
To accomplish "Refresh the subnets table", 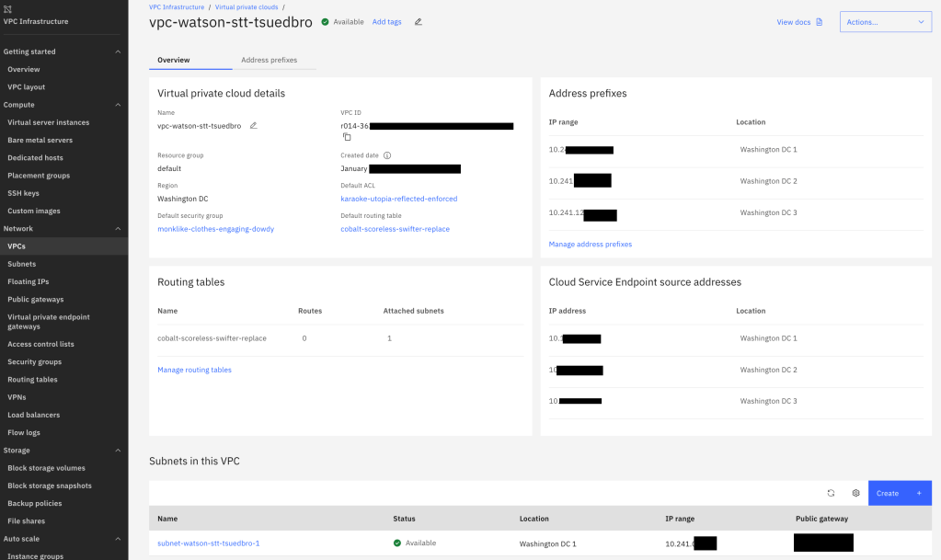I will pyautogui.click(x=831, y=493).
